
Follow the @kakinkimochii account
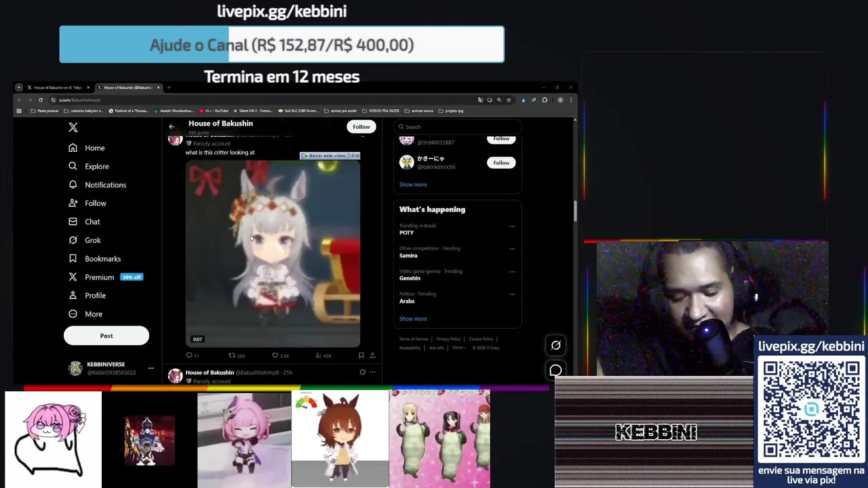pos(501,163)
